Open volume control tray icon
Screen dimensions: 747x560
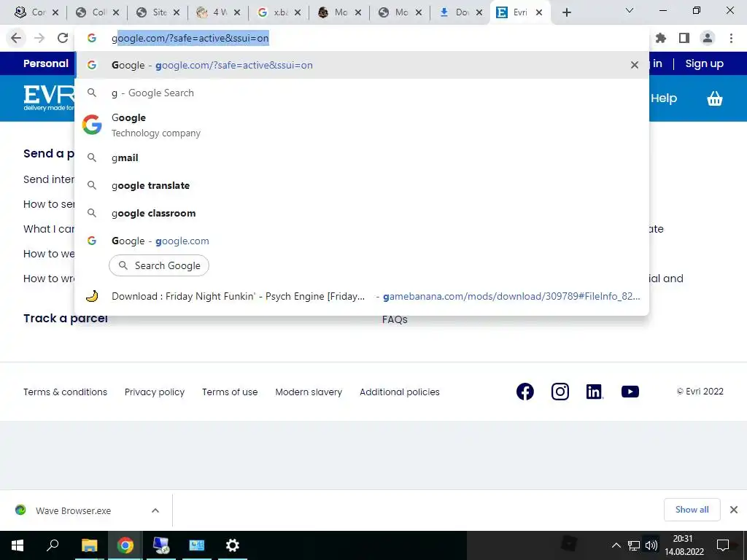point(651,545)
